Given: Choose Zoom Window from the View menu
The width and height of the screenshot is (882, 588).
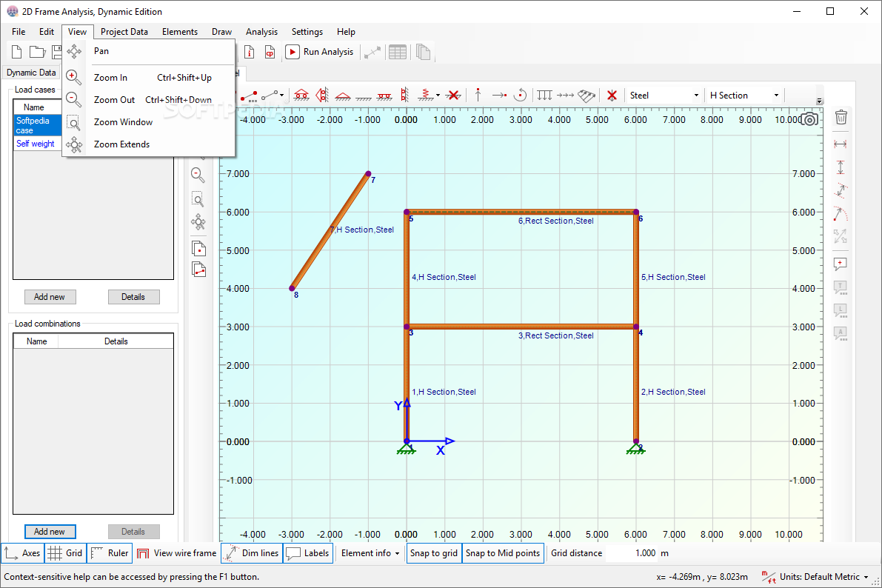Looking at the screenshot, I should 149,122.
